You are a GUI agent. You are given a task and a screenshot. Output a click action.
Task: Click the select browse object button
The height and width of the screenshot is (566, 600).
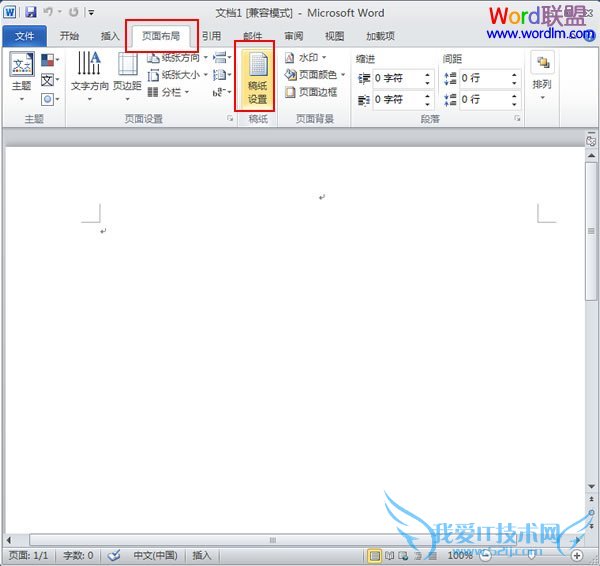click(591, 512)
